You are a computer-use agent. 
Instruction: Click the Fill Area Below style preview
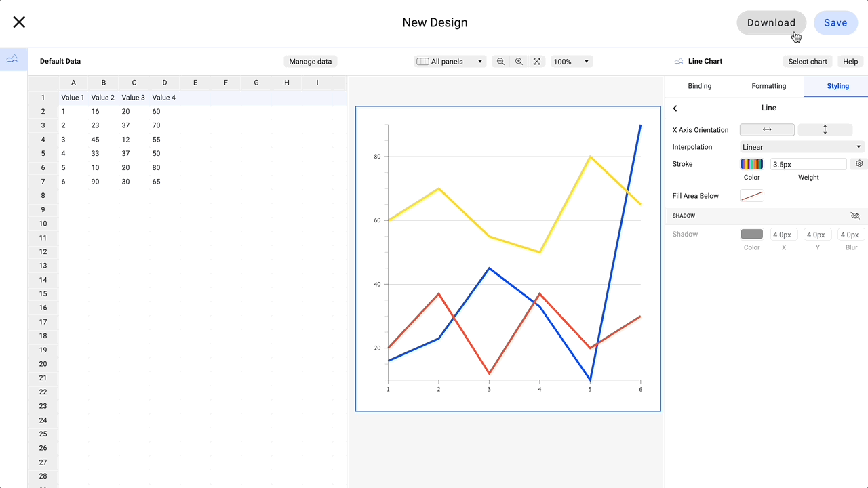pyautogui.click(x=751, y=195)
